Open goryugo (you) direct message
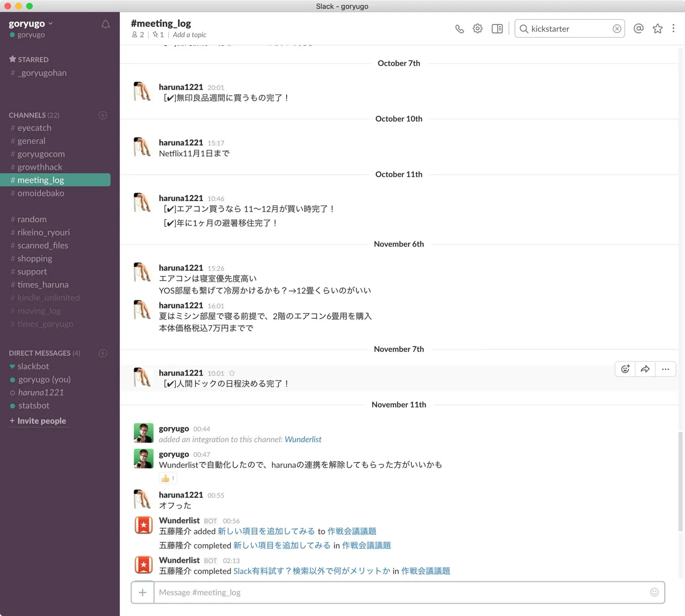This screenshot has height=616, width=685. point(40,379)
